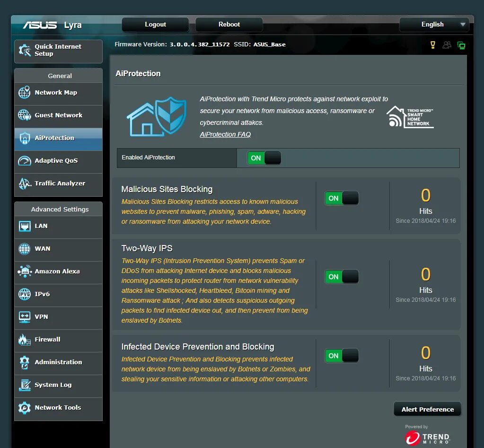Screen dimensions: 484x448
Task: View Infected Device Prevention hits count
Action: pos(426,353)
